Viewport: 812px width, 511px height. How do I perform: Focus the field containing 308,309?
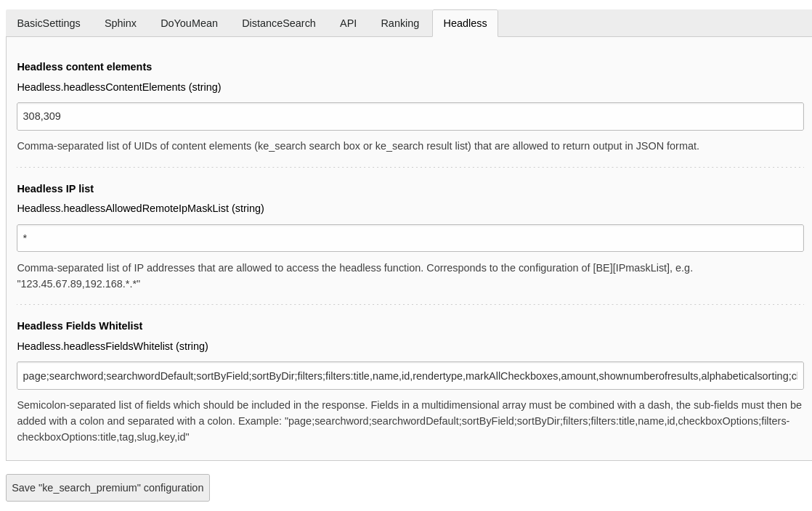pos(410,116)
